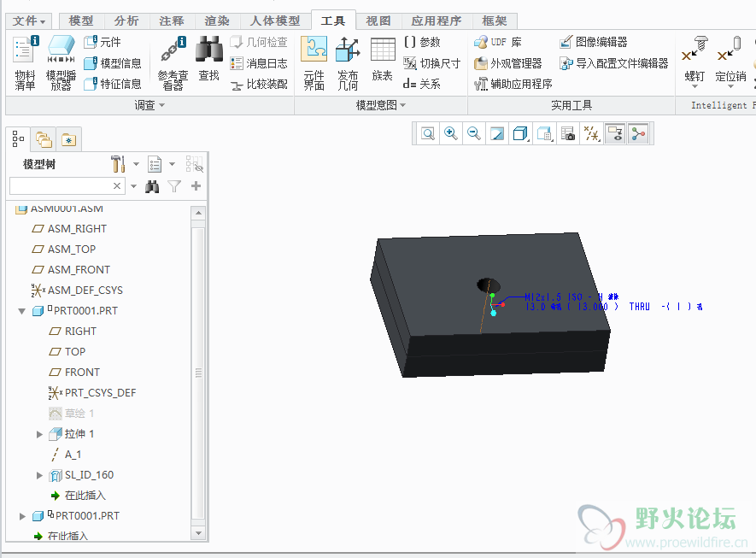Switch to the 应用程序 ribbon tab
Image resolution: width=756 pixels, height=558 pixels.
click(x=437, y=21)
